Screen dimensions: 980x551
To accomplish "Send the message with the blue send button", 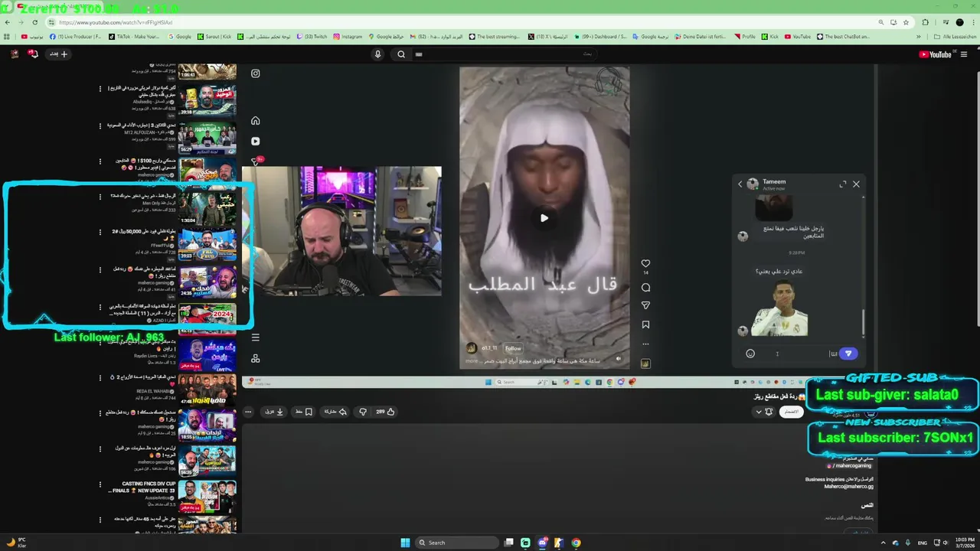I will pos(848,354).
